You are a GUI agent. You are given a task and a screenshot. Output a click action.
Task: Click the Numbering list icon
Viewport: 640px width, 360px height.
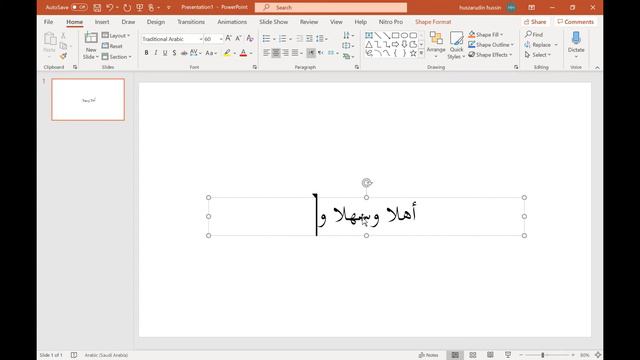282,38
